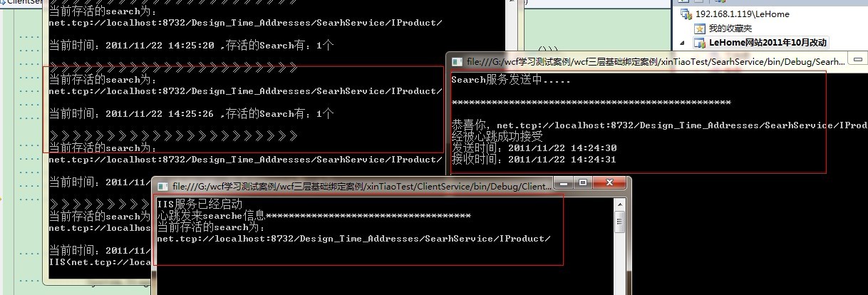Select the 192.168.1.119\LeHome tree entry
This screenshot has height=295, width=868.
pos(742,14)
